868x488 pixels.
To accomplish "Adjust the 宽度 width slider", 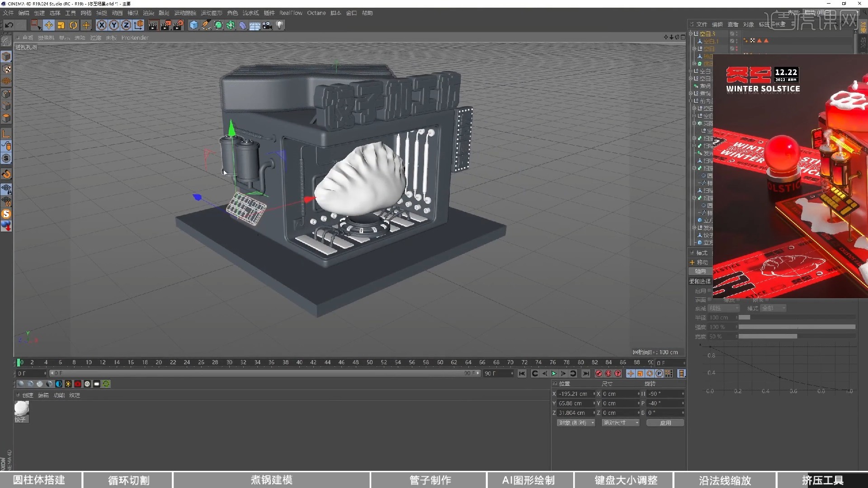I will (x=797, y=337).
